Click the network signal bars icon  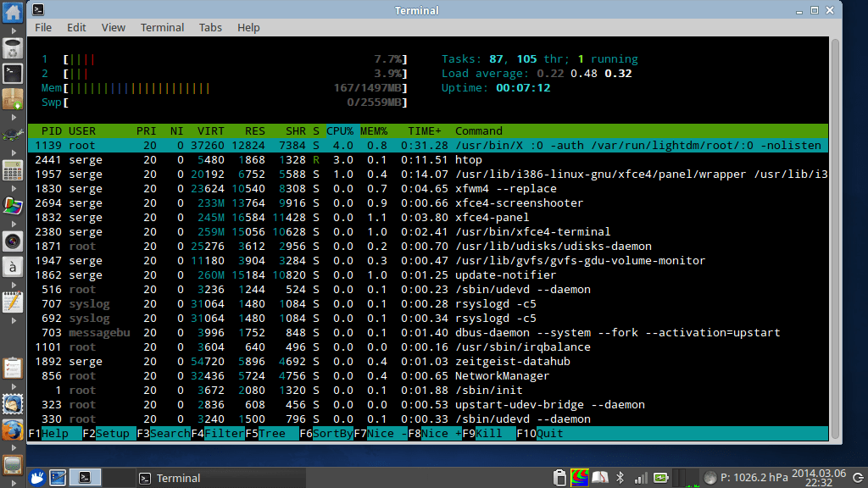[641, 478]
